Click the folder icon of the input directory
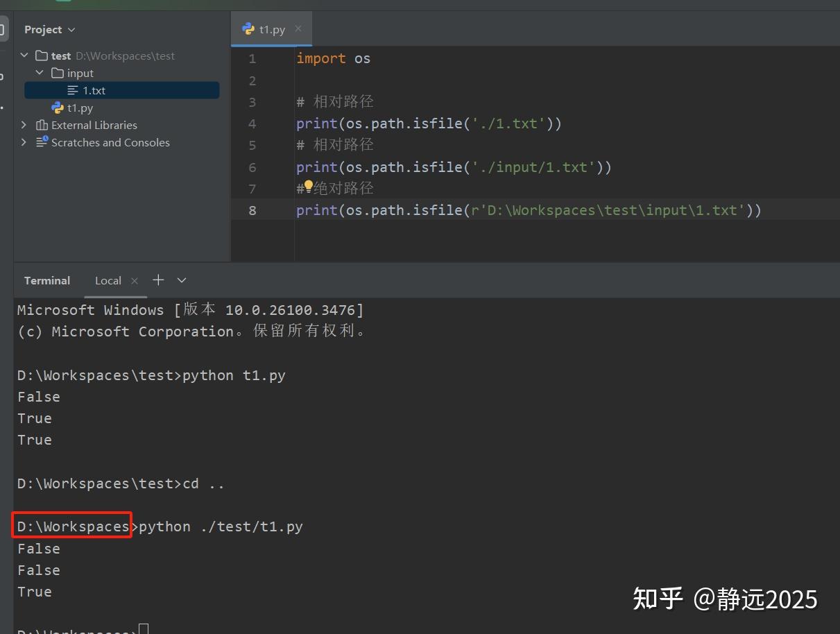Screen dimensions: 840x634 pyautogui.click(x=58, y=73)
